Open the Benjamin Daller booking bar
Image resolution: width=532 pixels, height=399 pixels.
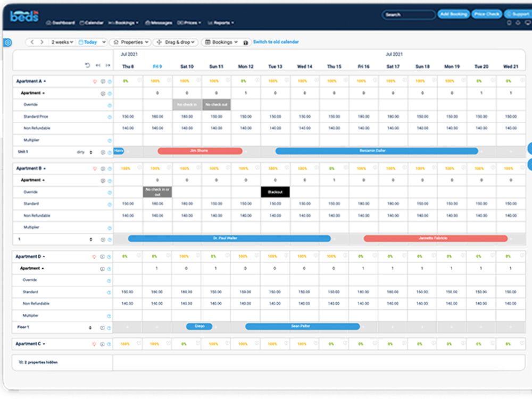tap(377, 151)
